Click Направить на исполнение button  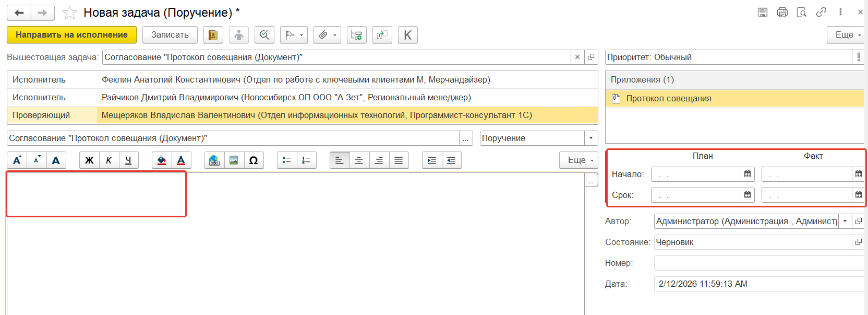point(71,35)
